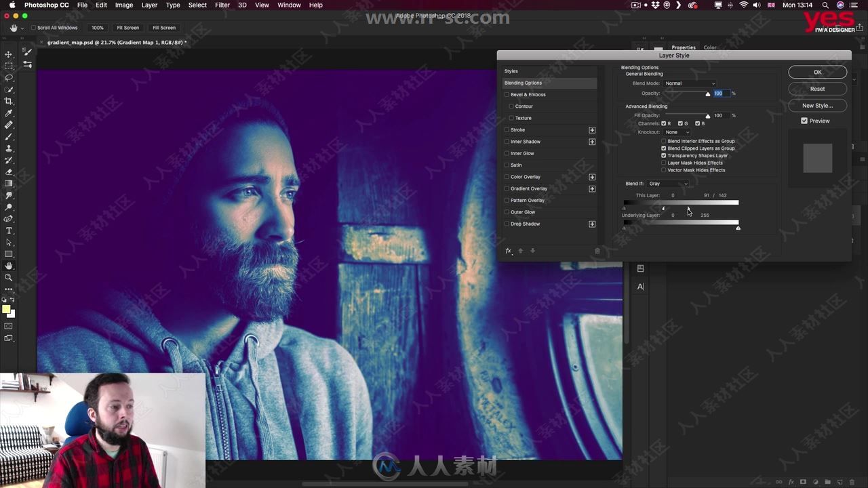Click the Fill Opacity slider handle

click(708, 116)
